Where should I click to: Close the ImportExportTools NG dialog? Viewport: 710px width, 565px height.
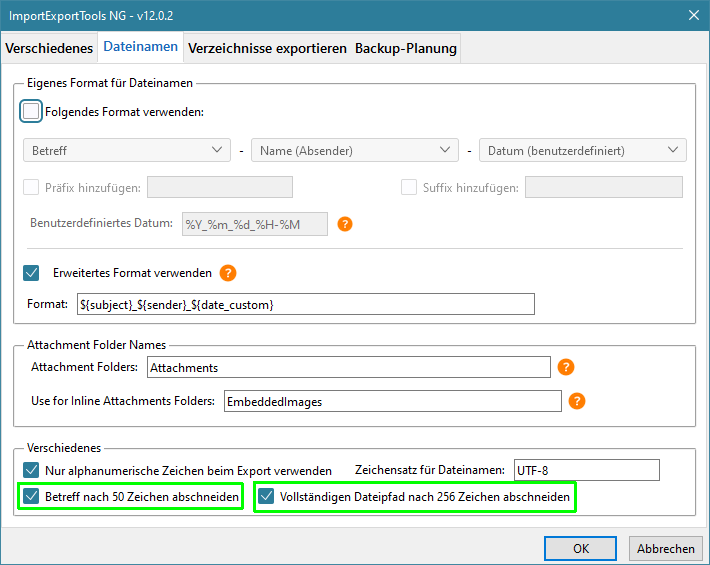[693, 15]
